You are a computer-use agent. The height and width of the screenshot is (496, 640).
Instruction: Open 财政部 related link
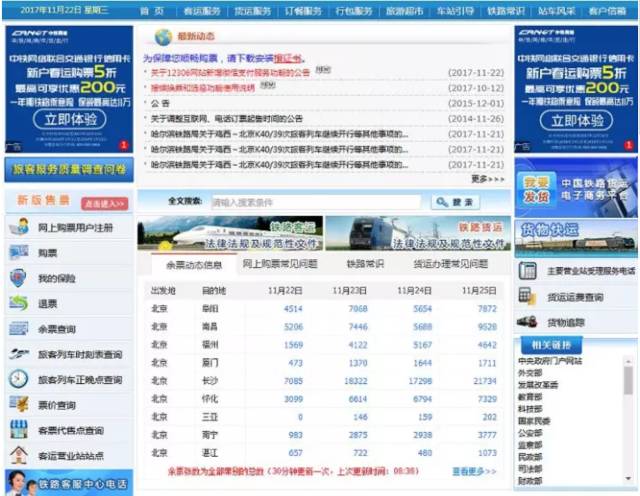(x=530, y=480)
